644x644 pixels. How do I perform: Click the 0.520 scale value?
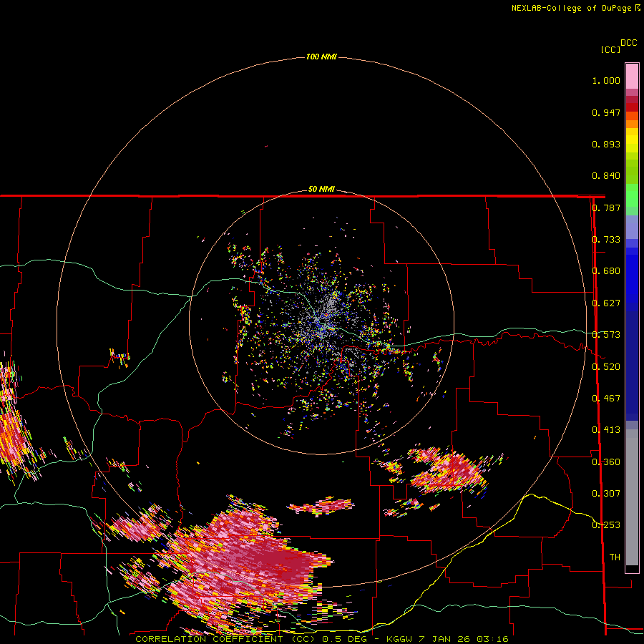pyautogui.click(x=606, y=367)
